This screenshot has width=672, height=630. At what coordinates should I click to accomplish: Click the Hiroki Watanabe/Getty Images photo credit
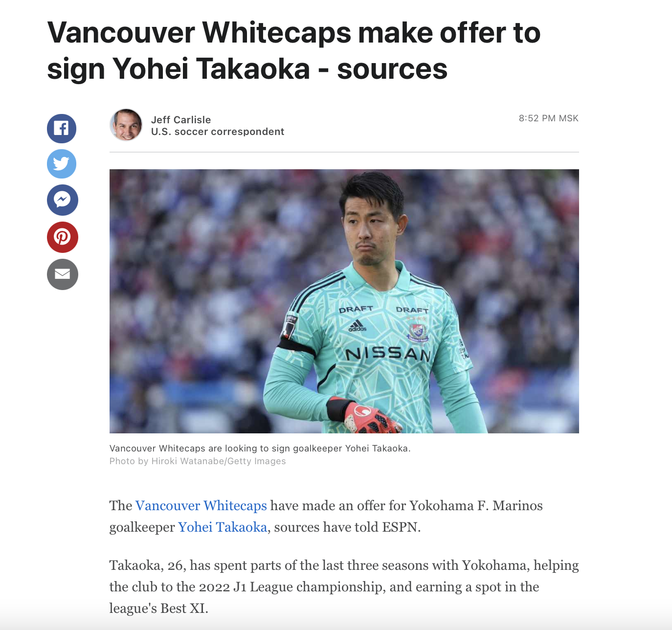[198, 461]
